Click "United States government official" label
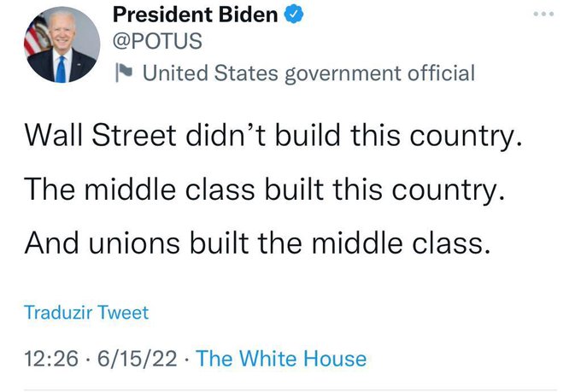Screen dimensions: 581x392 (x=308, y=73)
